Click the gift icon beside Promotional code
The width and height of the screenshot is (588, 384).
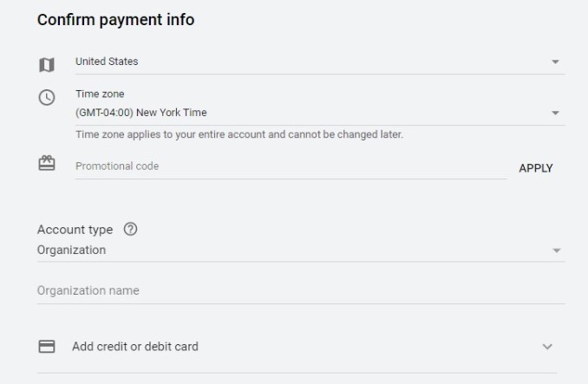point(47,163)
